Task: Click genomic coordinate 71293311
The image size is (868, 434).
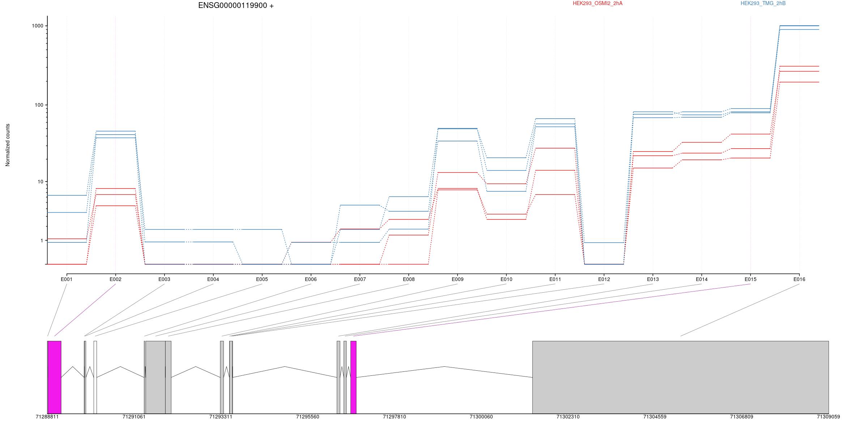Action: [221, 417]
